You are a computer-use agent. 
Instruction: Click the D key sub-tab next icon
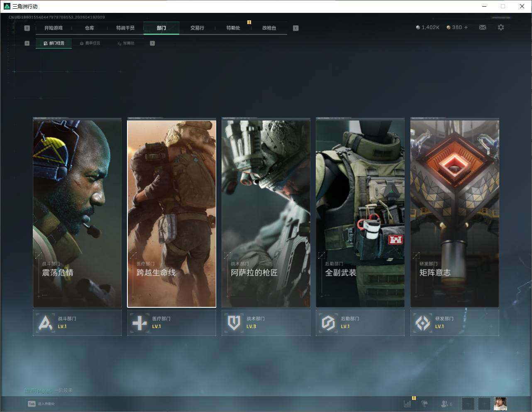click(152, 43)
